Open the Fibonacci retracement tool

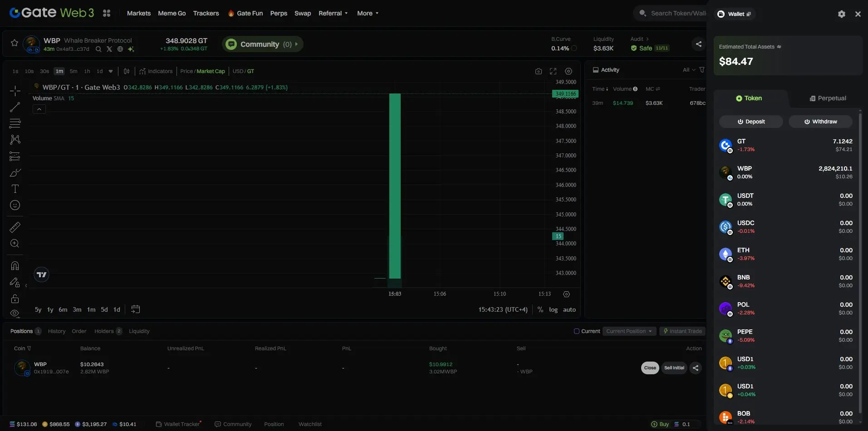click(15, 123)
